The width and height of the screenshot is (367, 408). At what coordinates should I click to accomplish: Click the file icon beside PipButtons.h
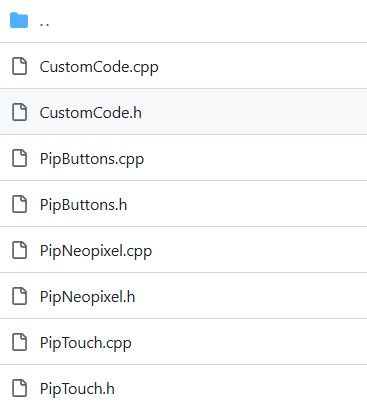click(20, 204)
